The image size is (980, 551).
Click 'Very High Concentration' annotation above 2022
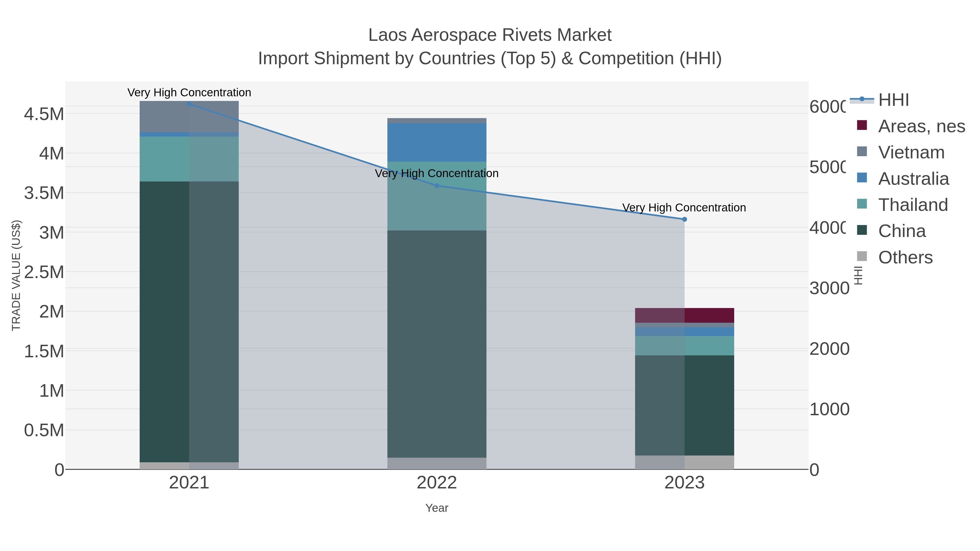tap(437, 173)
